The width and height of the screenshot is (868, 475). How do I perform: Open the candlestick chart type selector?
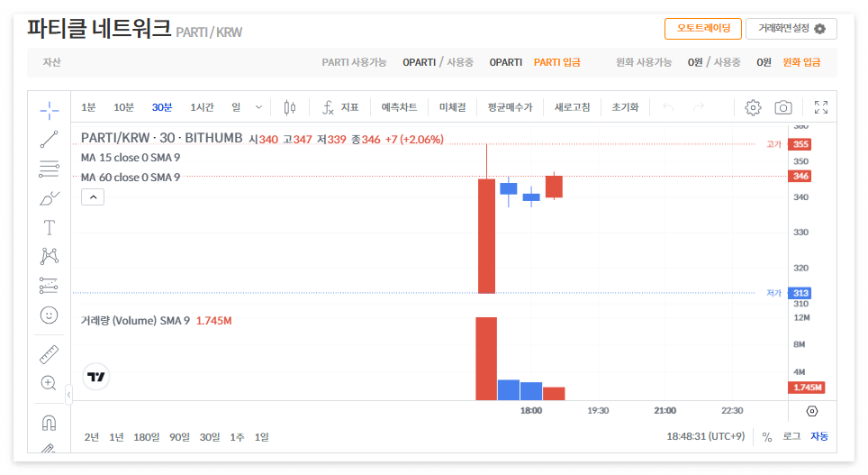pyautogui.click(x=290, y=107)
